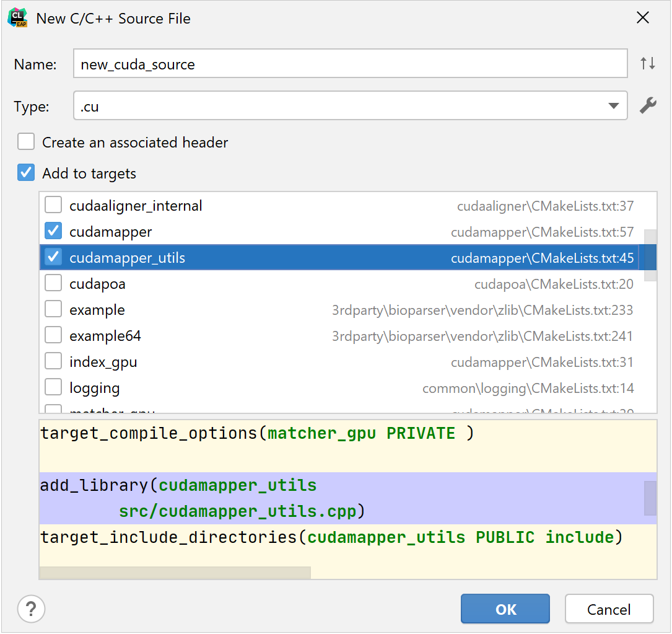Image resolution: width=672 pixels, height=634 pixels.
Task: Confirm file creation with OK
Action: [x=505, y=609]
